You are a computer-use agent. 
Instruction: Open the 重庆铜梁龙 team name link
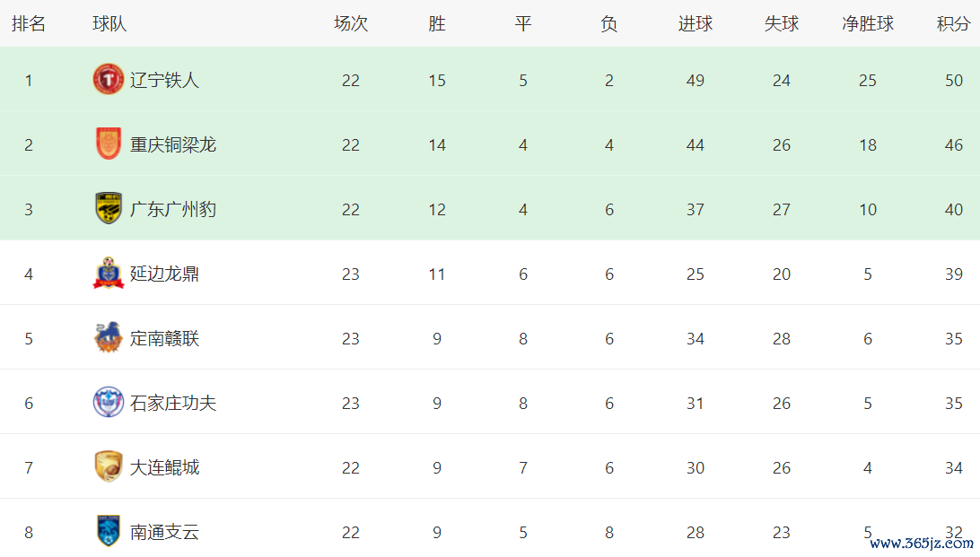pos(173,144)
